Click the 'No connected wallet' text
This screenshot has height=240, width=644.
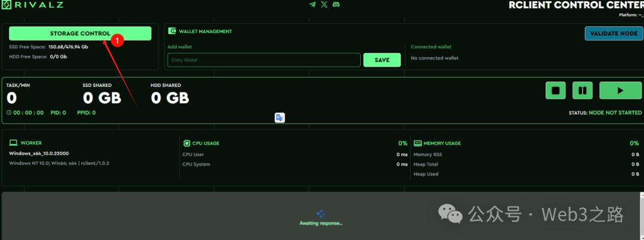[x=435, y=58]
